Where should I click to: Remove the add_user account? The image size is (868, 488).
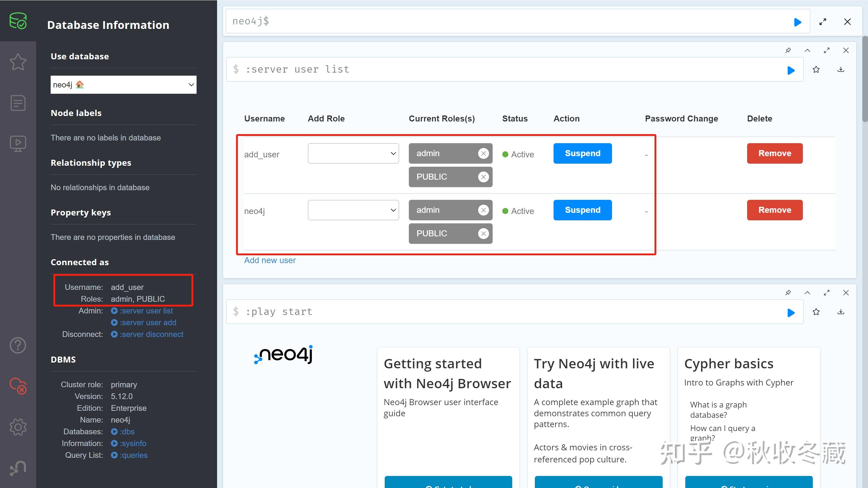[x=775, y=153]
